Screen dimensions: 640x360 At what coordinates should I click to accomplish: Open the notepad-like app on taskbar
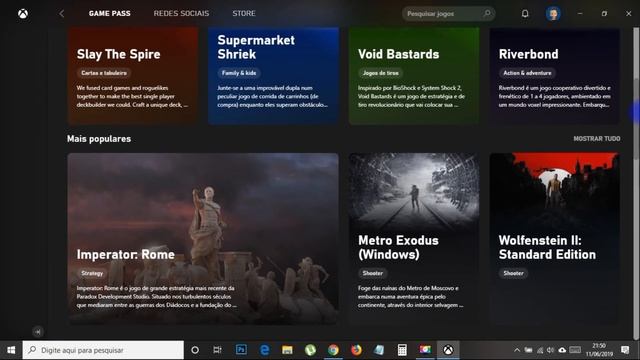(x=379, y=350)
